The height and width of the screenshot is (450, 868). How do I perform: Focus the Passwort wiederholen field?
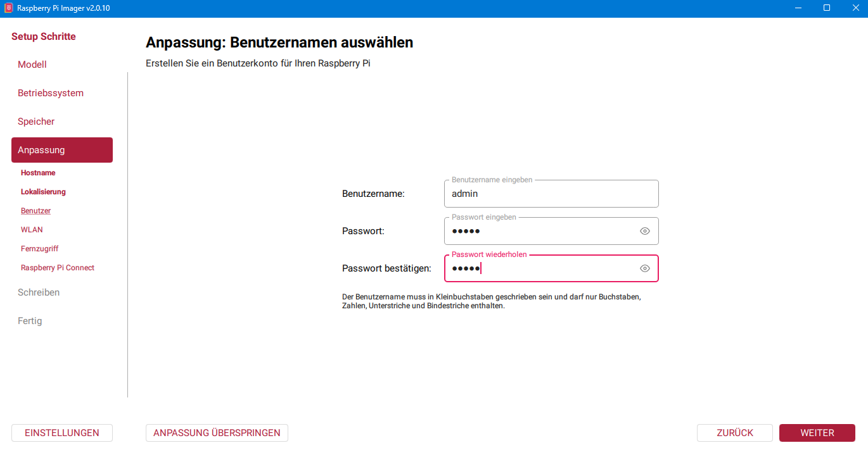pos(551,268)
